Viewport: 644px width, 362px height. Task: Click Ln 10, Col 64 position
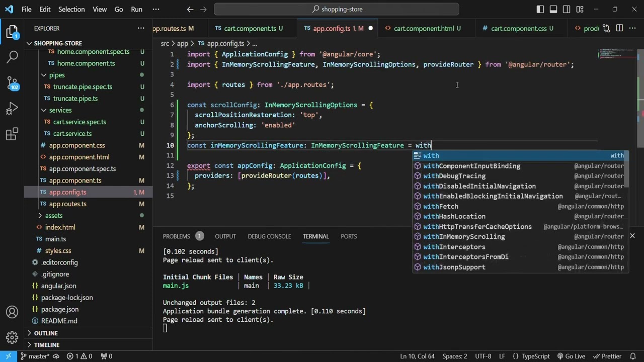(x=418, y=356)
